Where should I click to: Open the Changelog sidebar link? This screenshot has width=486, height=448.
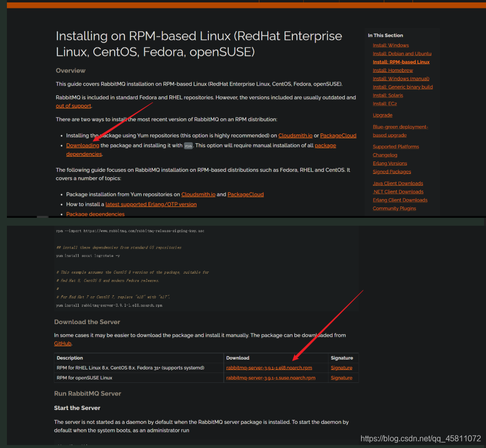pyautogui.click(x=385, y=155)
